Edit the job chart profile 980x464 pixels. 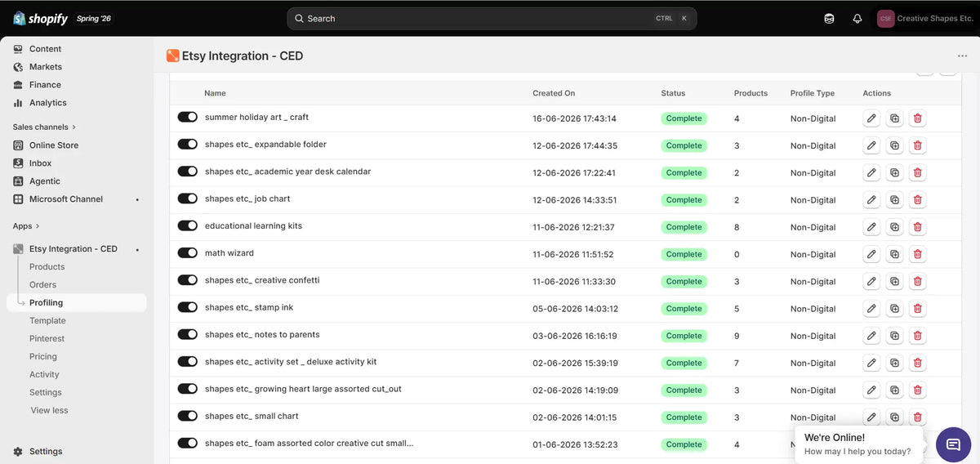click(871, 199)
